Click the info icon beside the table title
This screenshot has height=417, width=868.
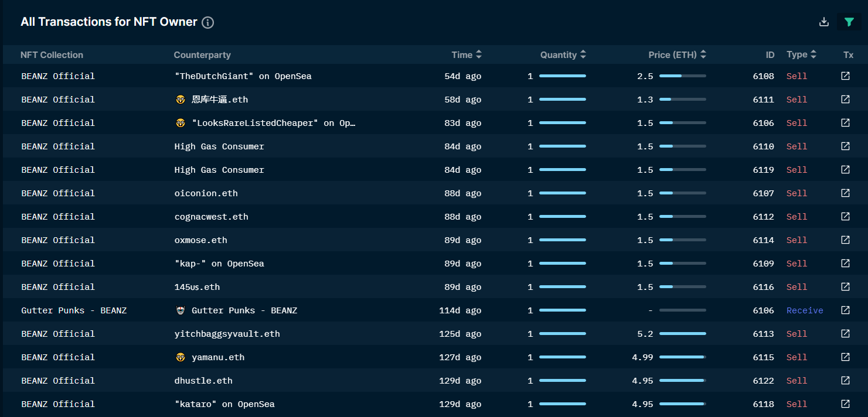[x=207, y=22]
